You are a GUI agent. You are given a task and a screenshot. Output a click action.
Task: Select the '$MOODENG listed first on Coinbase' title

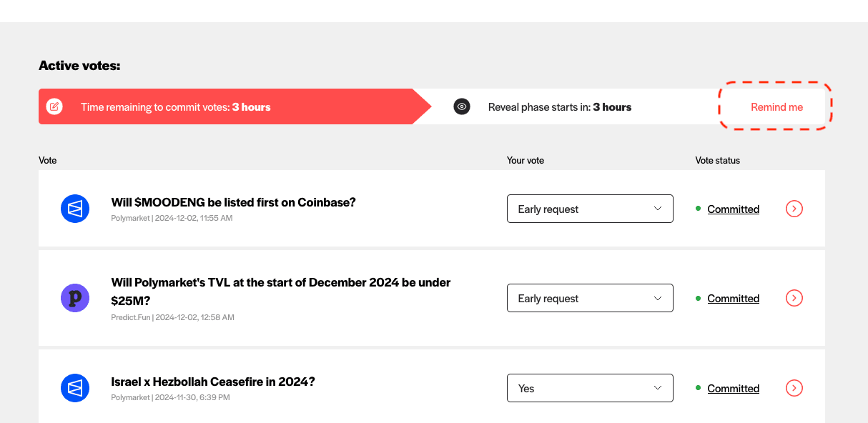233,202
